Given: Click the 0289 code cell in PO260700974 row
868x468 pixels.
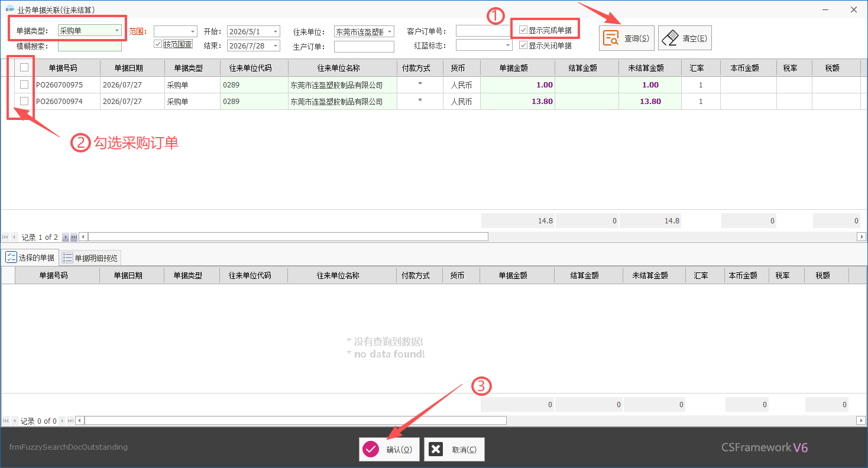Looking at the screenshot, I should coord(254,101).
